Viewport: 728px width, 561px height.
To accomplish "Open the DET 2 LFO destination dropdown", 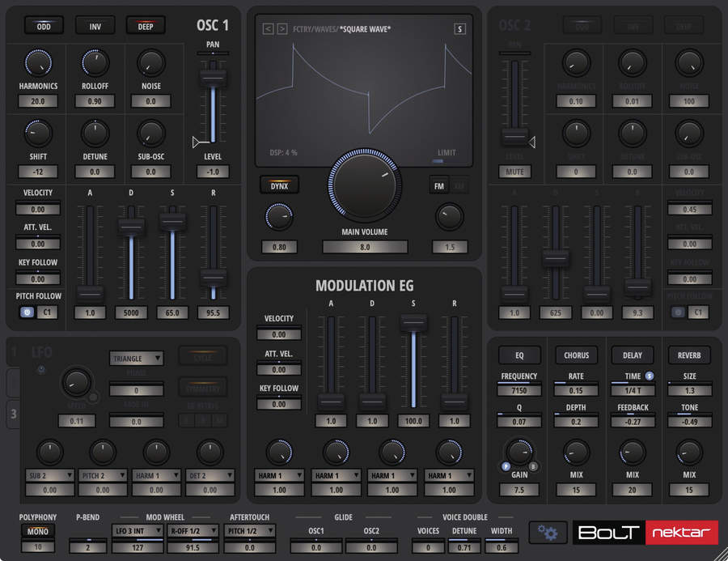I will tap(210, 475).
